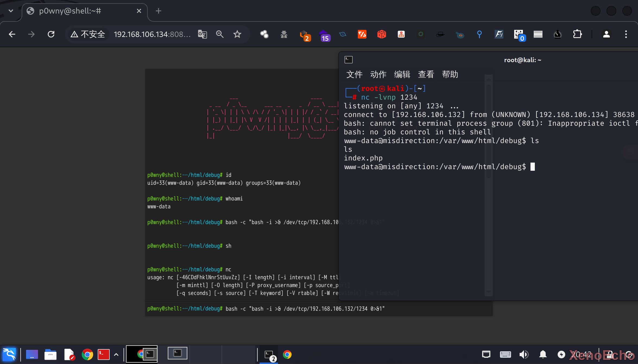
Task: Open the purple extension with badge 15
Action: [x=324, y=35]
